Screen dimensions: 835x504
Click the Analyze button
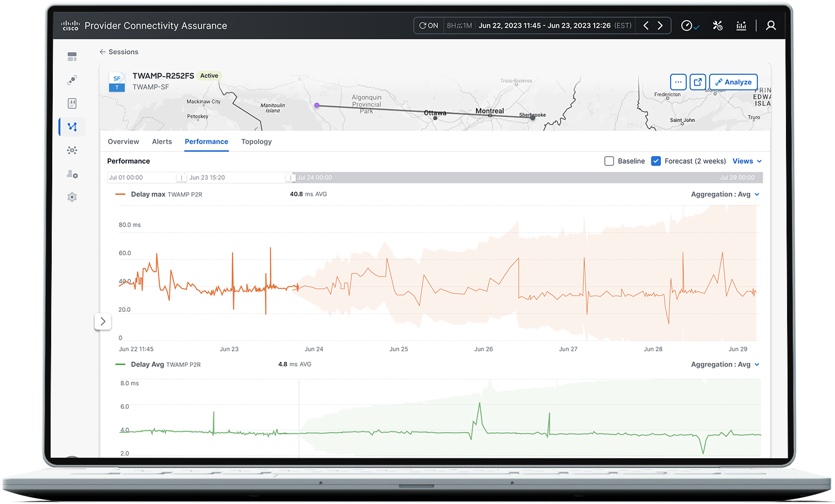[733, 82]
